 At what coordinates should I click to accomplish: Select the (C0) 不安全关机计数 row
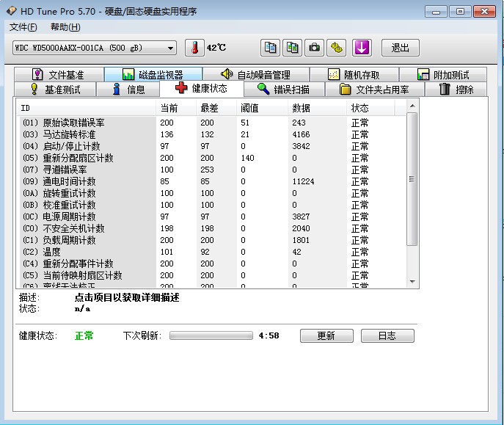click(211, 228)
